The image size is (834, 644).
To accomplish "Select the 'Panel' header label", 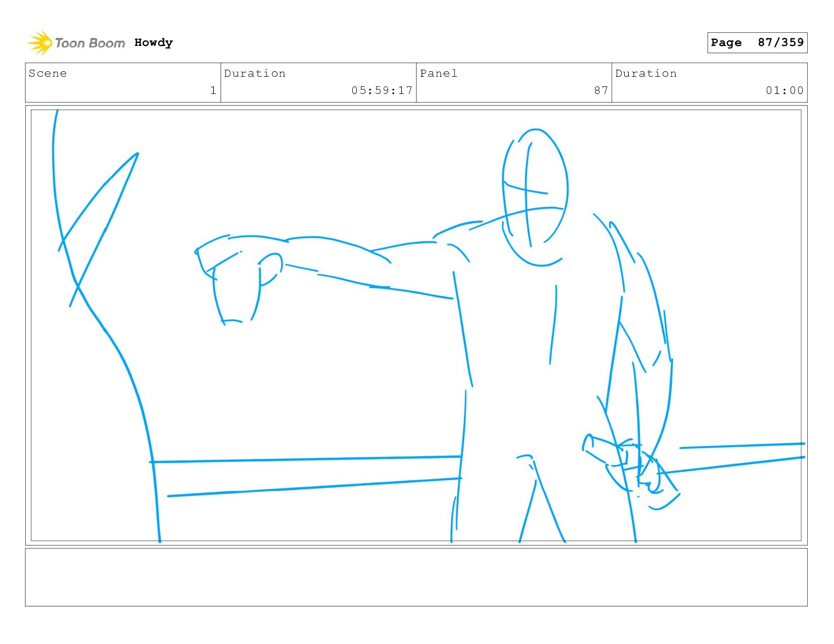I will click(x=439, y=73).
